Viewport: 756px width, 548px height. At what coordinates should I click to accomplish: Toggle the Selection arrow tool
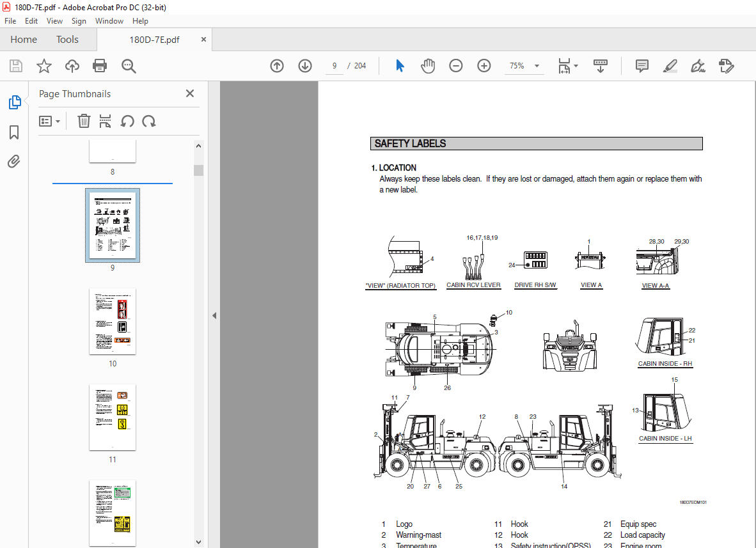(x=399, y=66)
